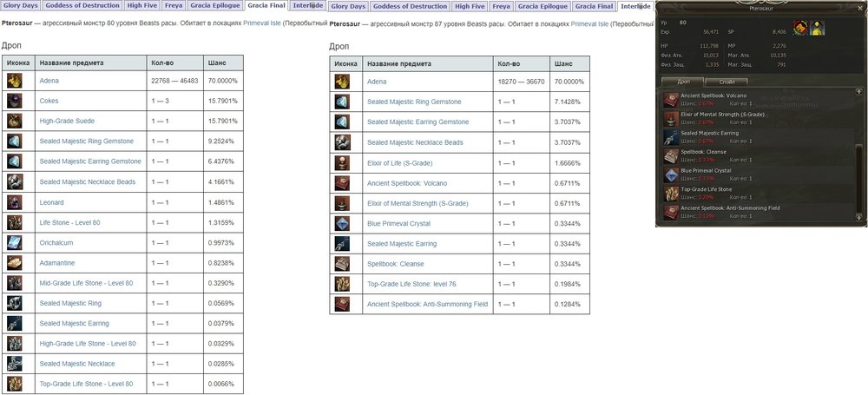Click Top-Grade Life Stone icon in game window
Screen dimensions: 868x395
(x=671, y=194)
